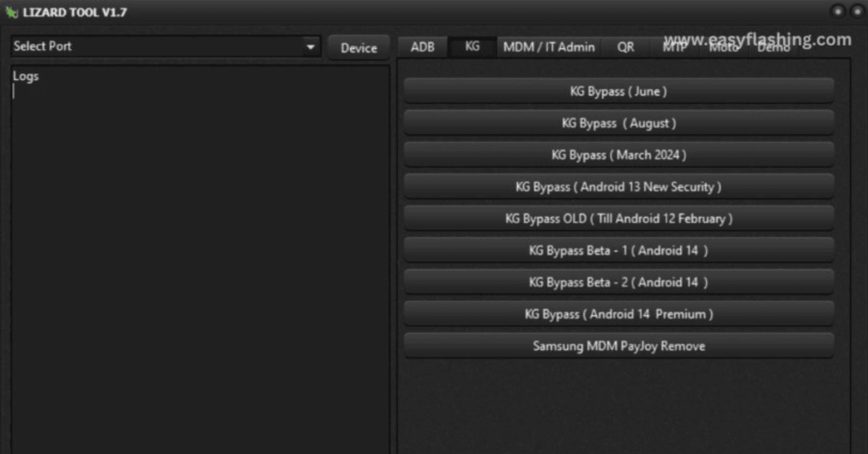Switch to the ADB tab
The image size is (868, 454).
(x=422, y=47)
